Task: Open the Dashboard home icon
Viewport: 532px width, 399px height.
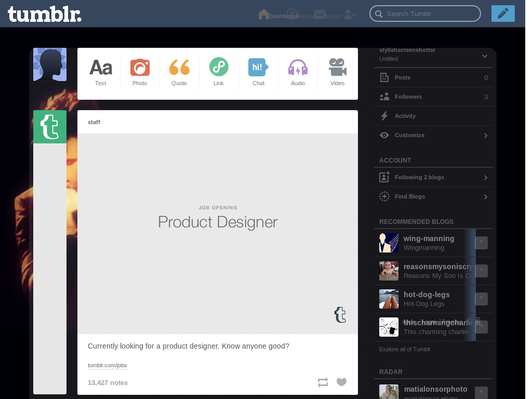Action: [263, 14]
